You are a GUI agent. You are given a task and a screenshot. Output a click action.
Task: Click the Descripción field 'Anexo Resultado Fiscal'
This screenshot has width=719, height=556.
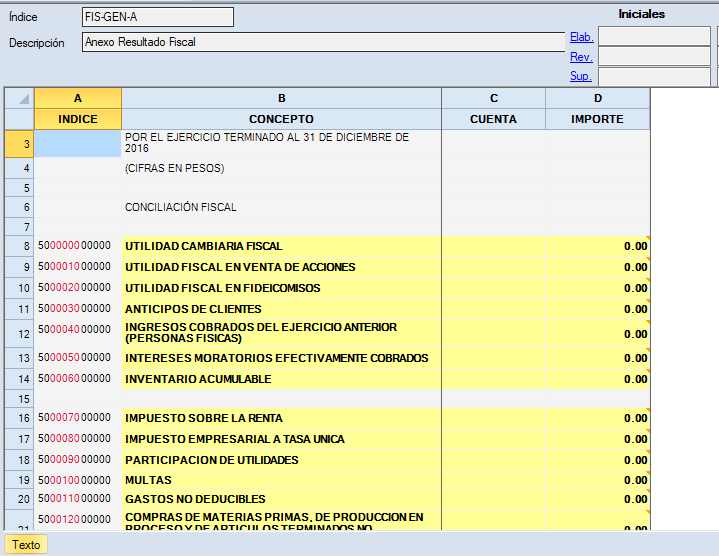coord(322,42)
